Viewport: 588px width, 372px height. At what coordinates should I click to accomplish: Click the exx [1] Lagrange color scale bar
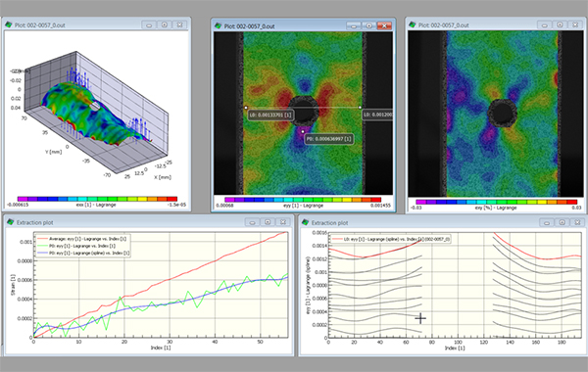tap(97, 199)
